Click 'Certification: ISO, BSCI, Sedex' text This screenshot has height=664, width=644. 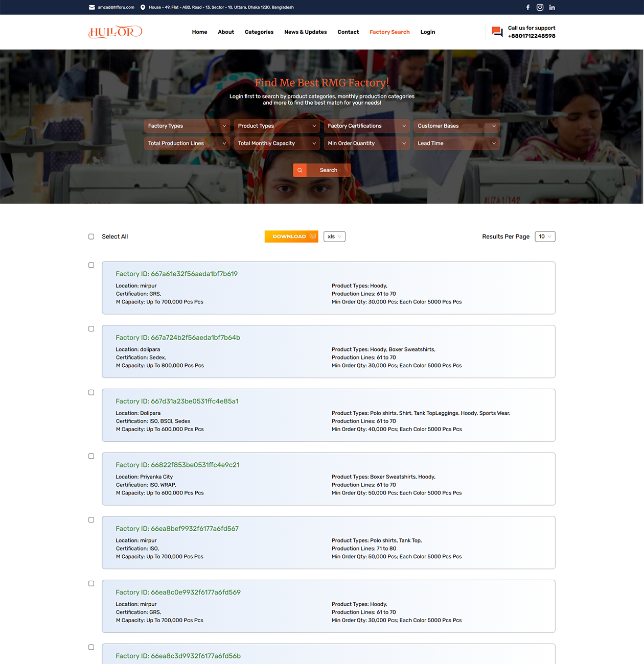coord(153,421)
